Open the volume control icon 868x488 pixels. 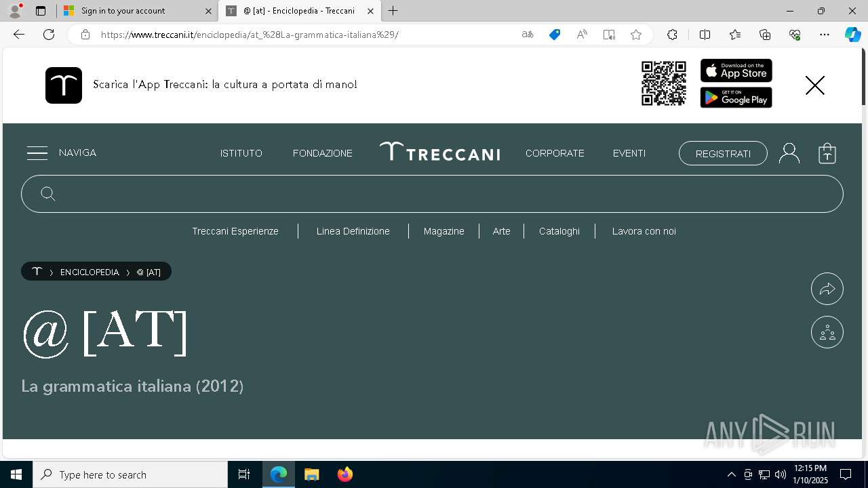781,474
